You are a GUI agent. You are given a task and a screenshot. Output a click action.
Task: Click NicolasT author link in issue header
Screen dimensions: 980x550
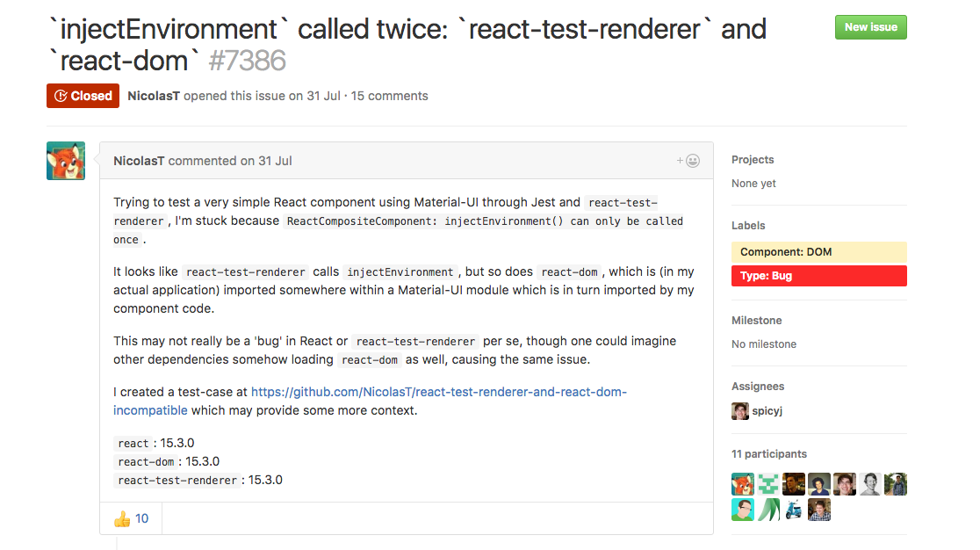click(154, 96)
